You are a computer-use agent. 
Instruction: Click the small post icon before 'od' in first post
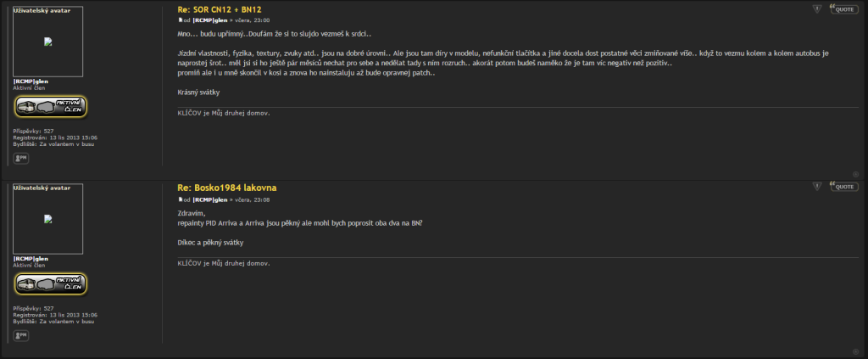point(180,19)
